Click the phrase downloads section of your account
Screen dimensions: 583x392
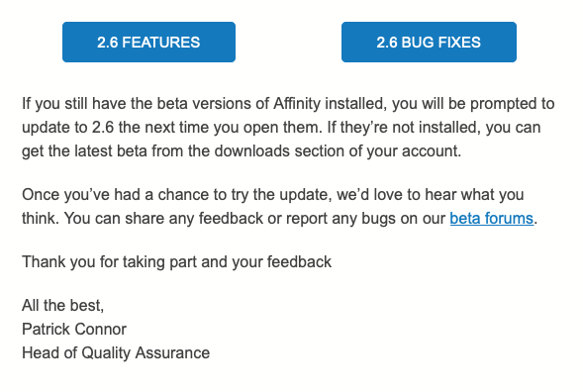click(x=338, y=151)
